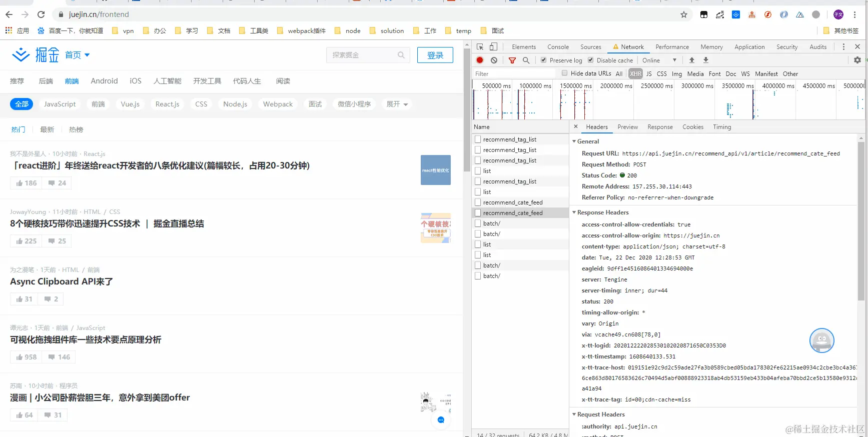
Task: Click the floating robot avatar icon
Action: tap(821, 340)
